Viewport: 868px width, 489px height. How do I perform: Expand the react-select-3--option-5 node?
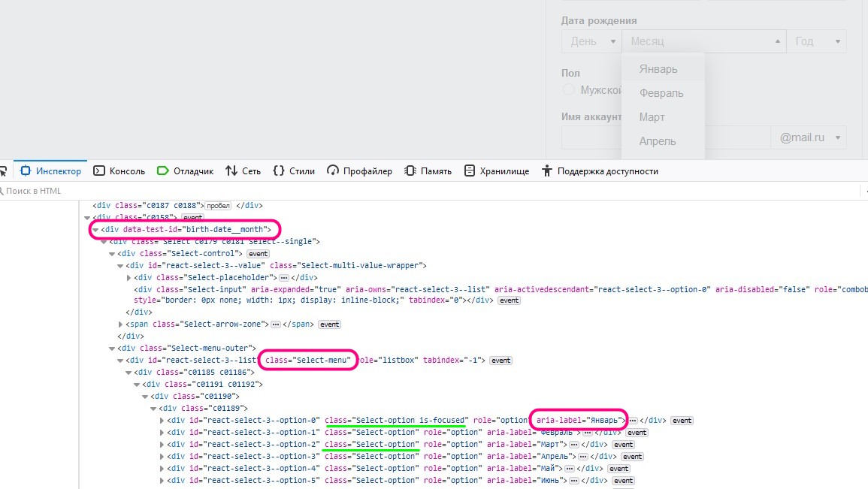[162, 481]
